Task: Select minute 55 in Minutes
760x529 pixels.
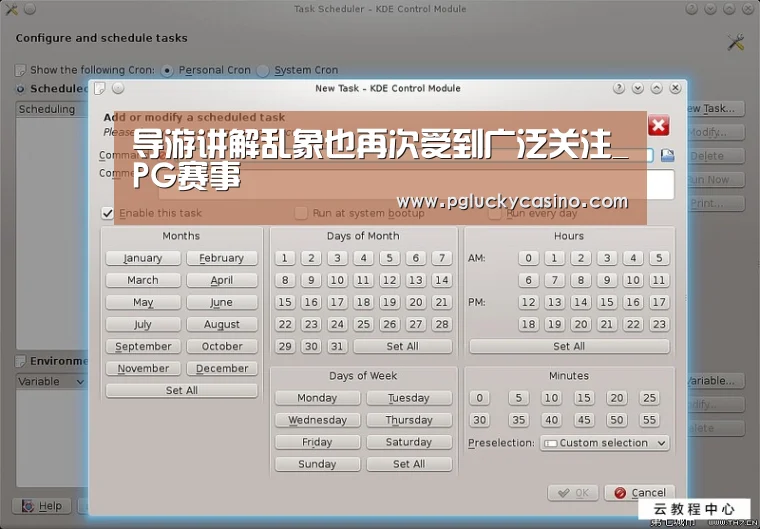Action: pos(649,420)
